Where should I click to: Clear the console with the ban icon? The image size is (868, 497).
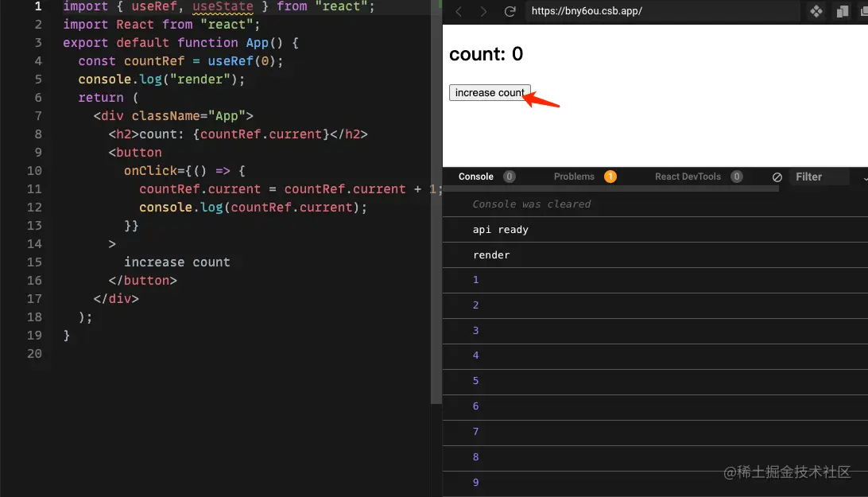(x=777, y=177)
